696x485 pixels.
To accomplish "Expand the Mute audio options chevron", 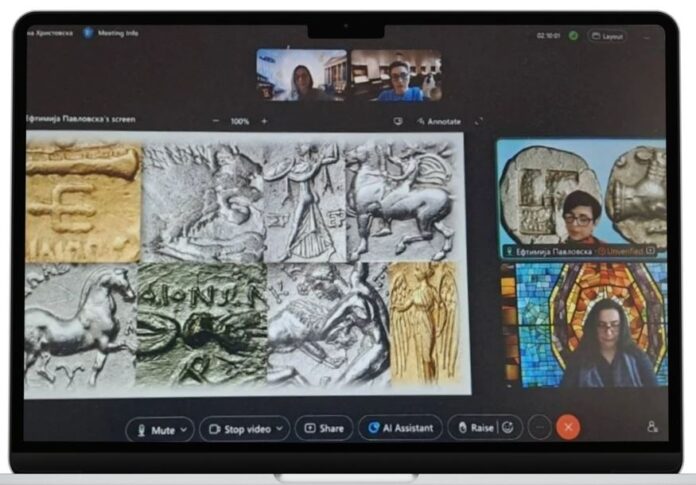I will pyautogui.click(x=184, y=430).
